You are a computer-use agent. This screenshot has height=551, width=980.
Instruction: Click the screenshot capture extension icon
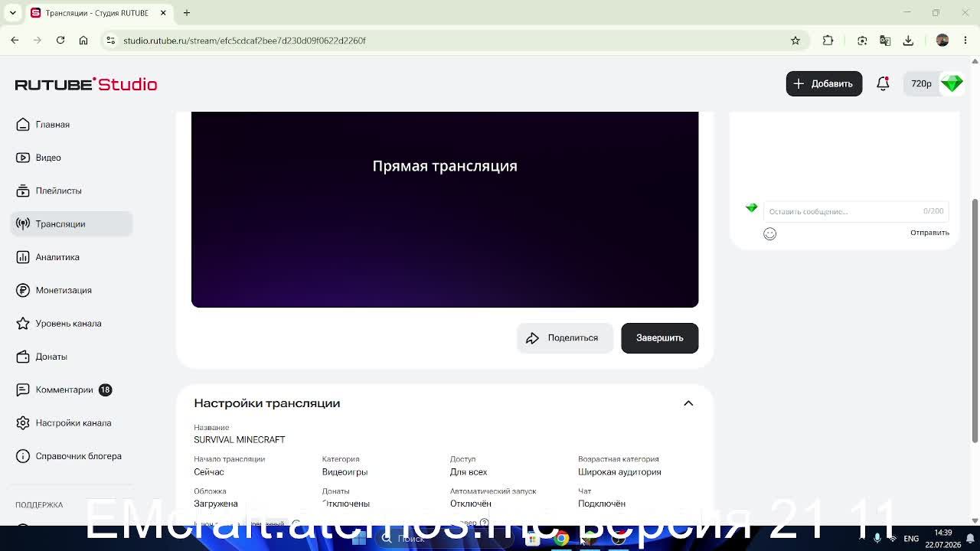862,41
